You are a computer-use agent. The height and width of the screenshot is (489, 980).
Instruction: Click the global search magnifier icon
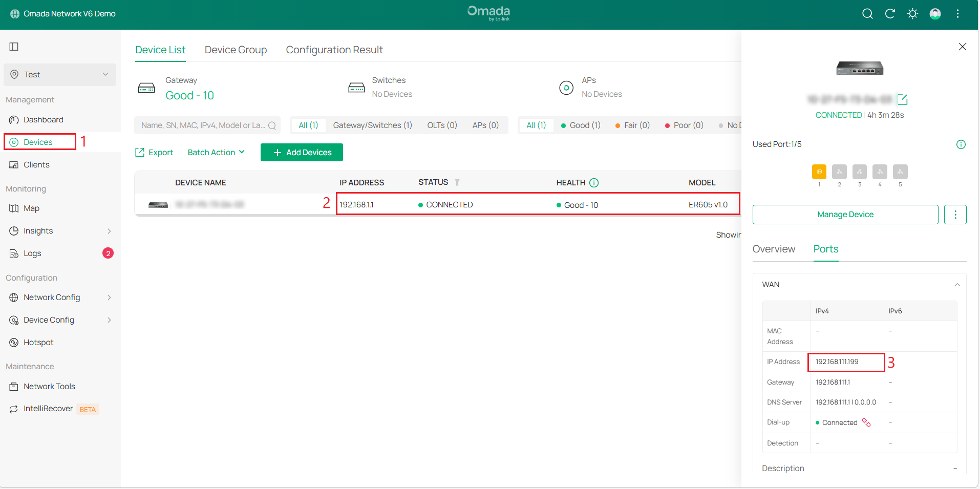click(x=867, y=14)
